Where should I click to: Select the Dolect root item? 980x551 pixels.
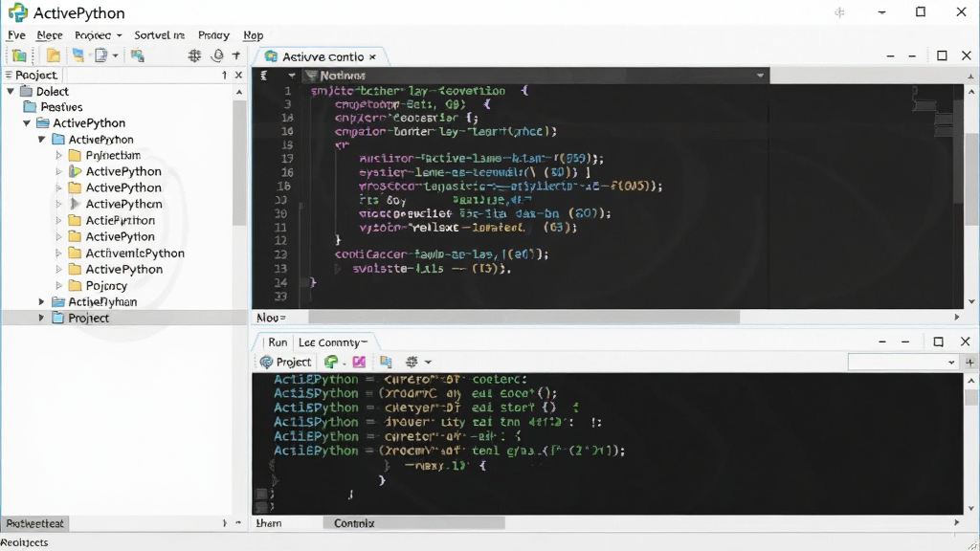(x=44, y=91)
